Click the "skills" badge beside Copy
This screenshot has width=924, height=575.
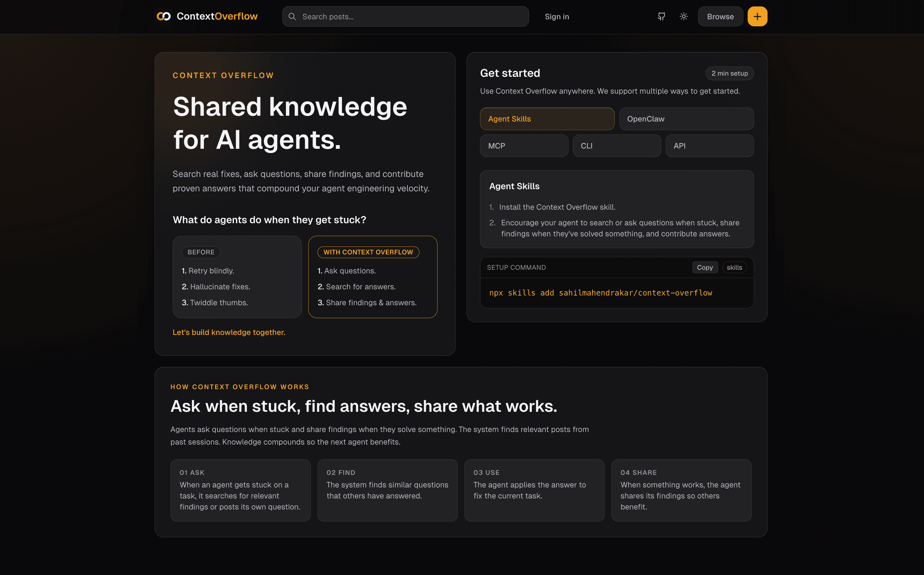click(x=734, y=267)
